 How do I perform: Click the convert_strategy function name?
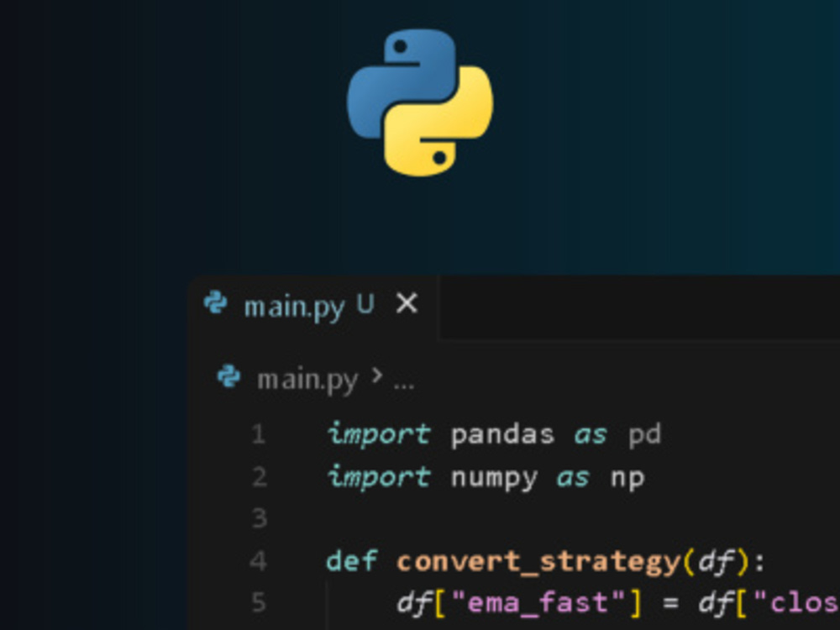coord(538,562)
